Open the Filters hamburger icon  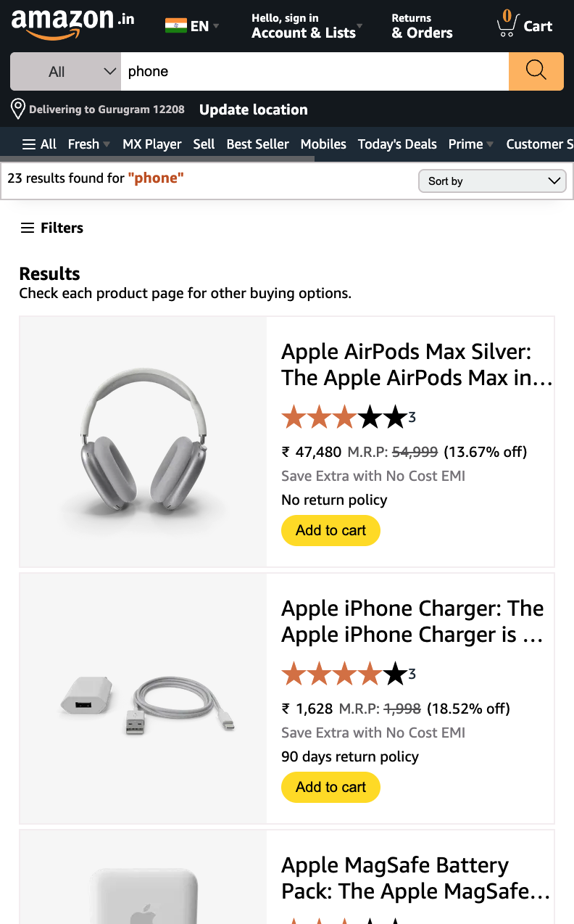[28, 228]
